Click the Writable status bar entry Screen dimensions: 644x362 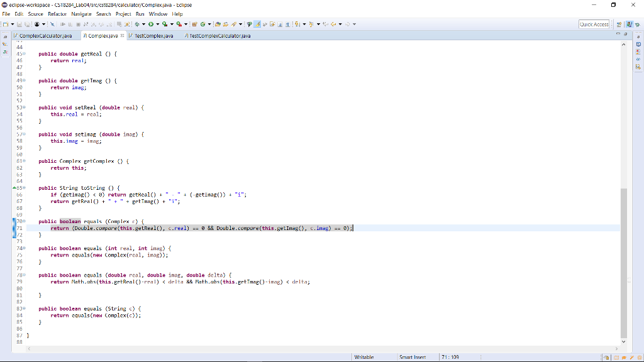364,357
